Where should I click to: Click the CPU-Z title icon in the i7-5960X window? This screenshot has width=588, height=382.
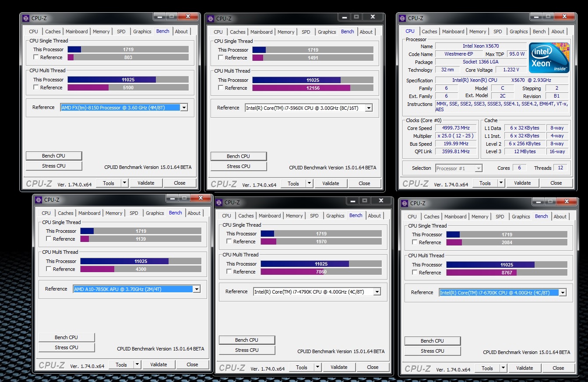[x=211, y=19]
